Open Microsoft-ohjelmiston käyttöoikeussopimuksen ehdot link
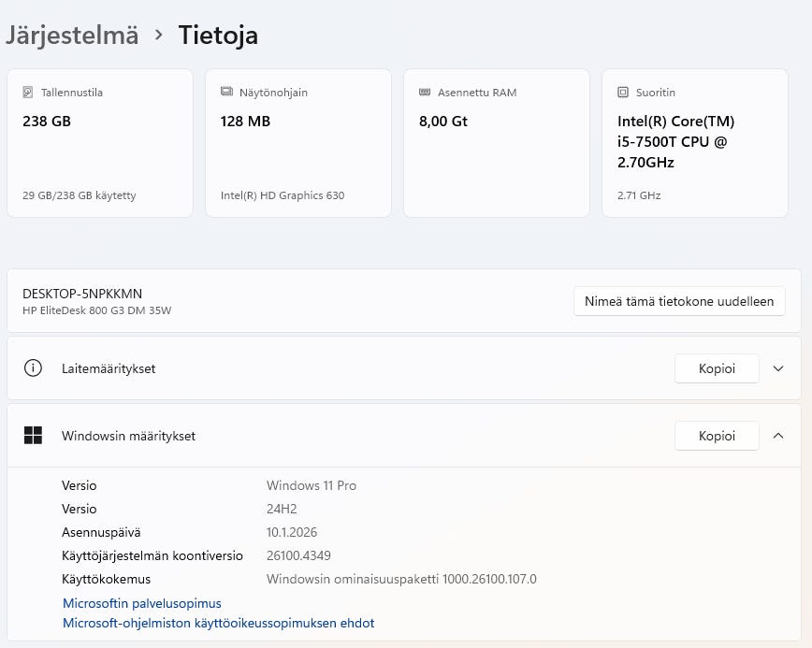Screen dimensions: 812x648 pos(218,623)
